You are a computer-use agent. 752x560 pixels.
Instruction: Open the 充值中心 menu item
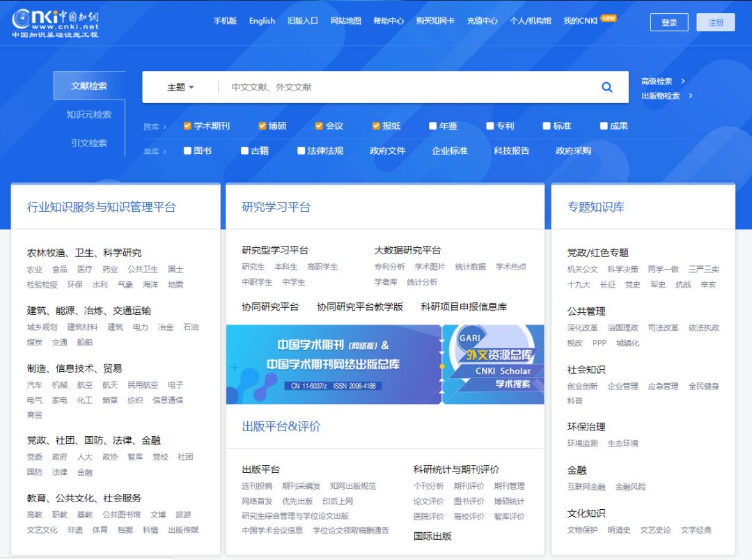pyautogui.click(x=483, y=21)
